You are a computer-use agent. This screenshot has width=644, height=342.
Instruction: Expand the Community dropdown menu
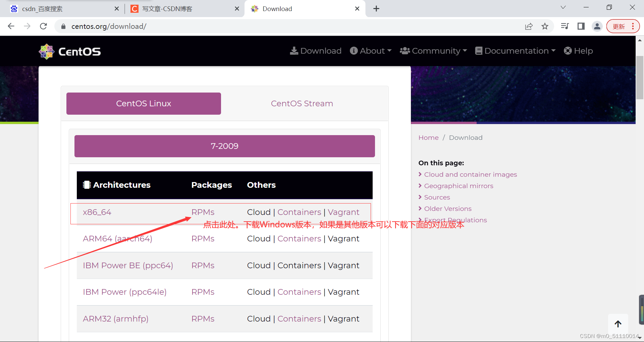pyautogui.click(x=433, y=51)
